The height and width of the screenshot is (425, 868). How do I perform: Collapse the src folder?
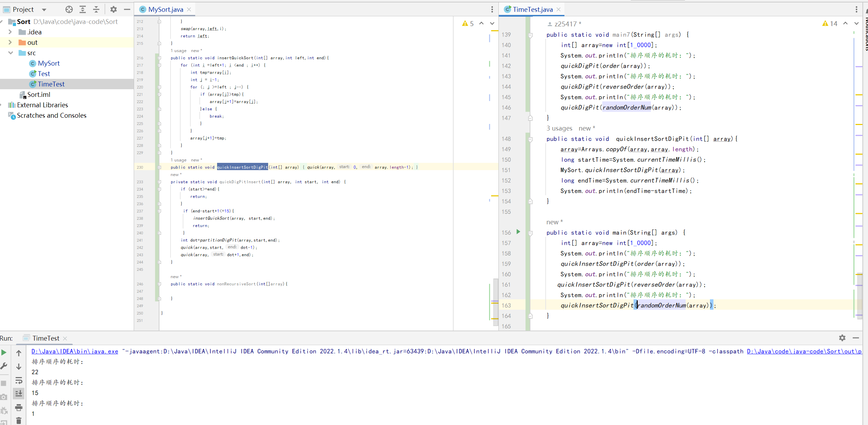(x=10, y=53)
